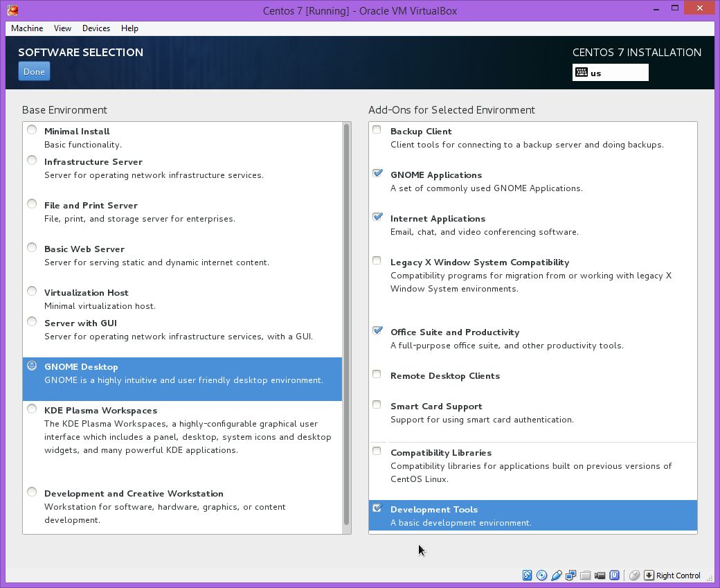Viewport: 720px width, 588px height.
Task: Open the View menu
Action: click(62, 28)
